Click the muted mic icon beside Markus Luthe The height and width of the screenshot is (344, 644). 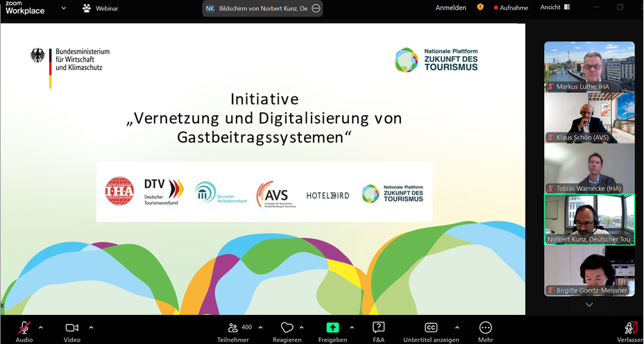(551, 87)
